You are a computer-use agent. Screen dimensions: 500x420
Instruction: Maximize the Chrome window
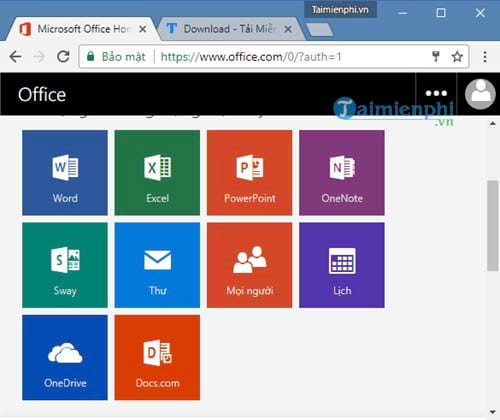pos(441,13)
